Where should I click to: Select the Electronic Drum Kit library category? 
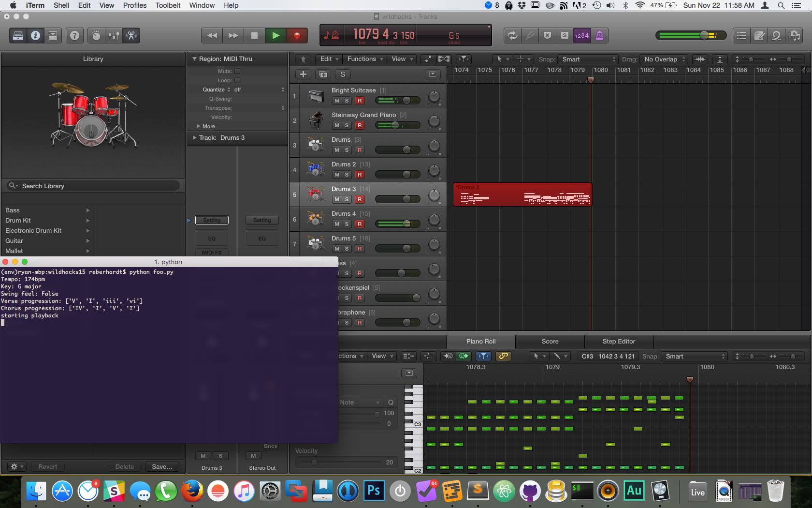click(47, 231)
